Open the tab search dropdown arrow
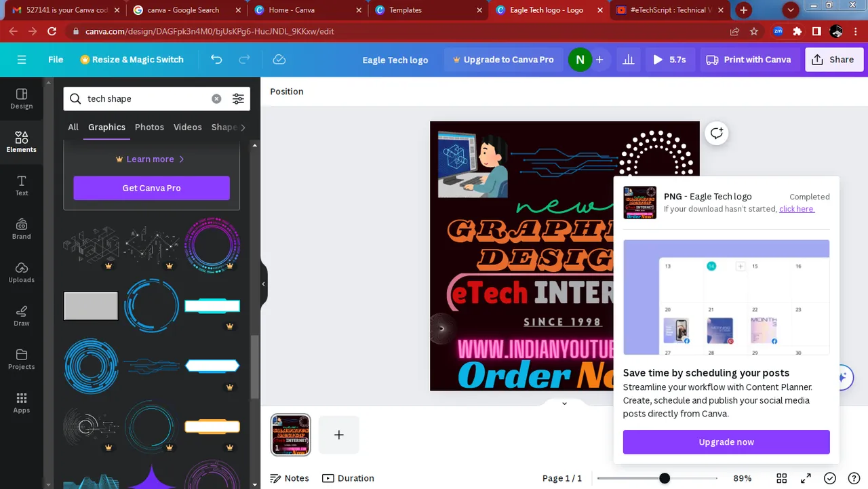The width and height of the screenshot is (868, 489). point(790,10)
